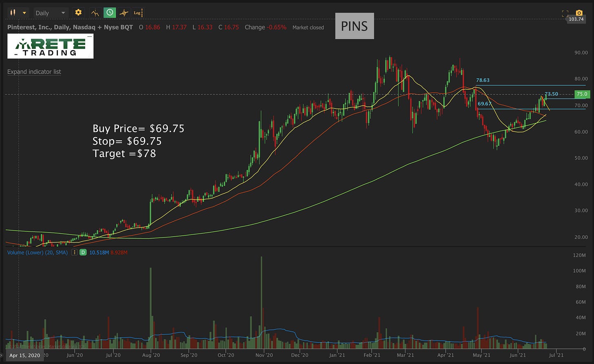Click the Target =$78 annotation
Image resolution: width=594 pixels, height=364 pixels.
tap(124, 153)
